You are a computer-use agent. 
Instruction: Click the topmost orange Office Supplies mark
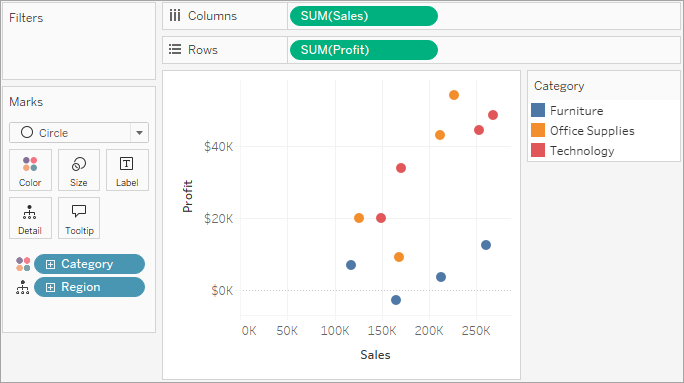click(454, 95)
